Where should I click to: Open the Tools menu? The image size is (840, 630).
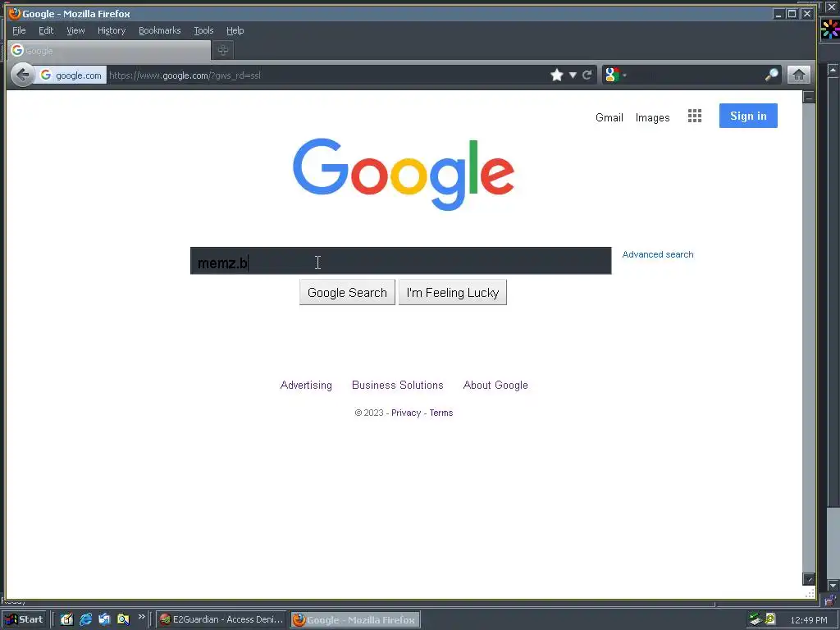click(x=203, y=30)
